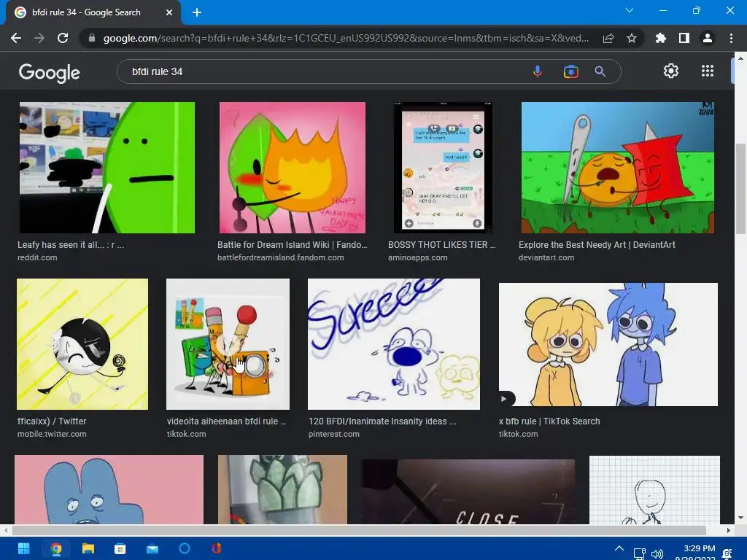Open the volume speaker tray icon
Viewport: 747px width, 560px height.
pos(657,554)
